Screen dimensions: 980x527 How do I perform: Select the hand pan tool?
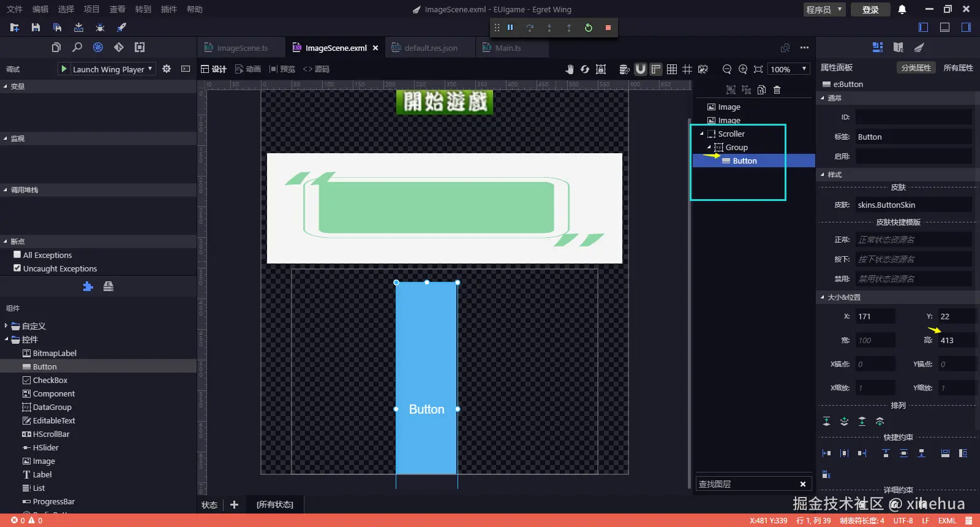click(569, 69)
